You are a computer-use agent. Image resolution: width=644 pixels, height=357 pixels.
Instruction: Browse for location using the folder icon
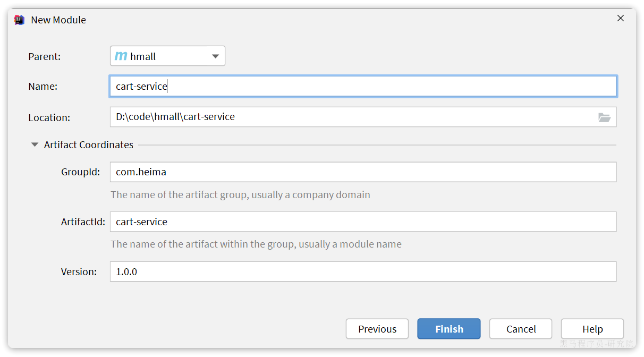tap(604, 117)
